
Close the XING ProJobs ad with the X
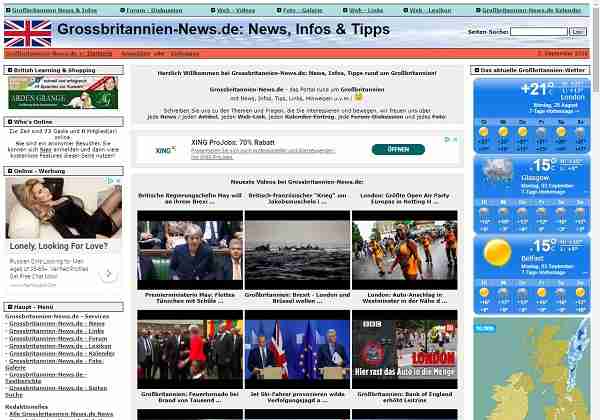[x=455, y=140]
